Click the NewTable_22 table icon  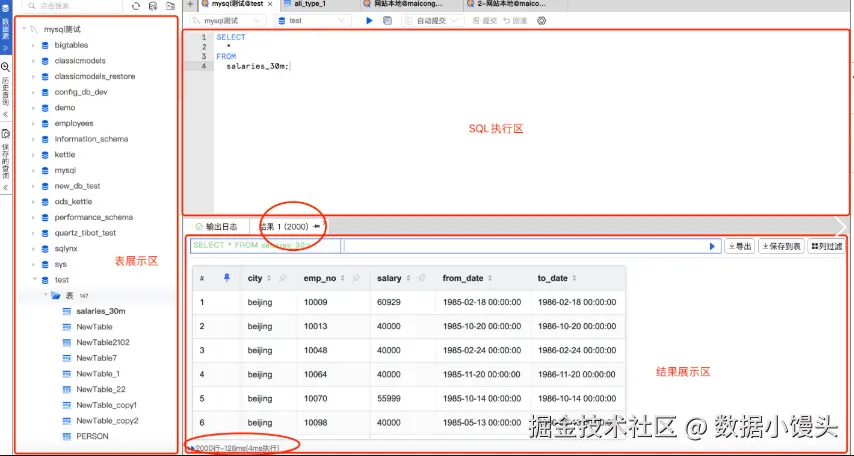point(67,390)
